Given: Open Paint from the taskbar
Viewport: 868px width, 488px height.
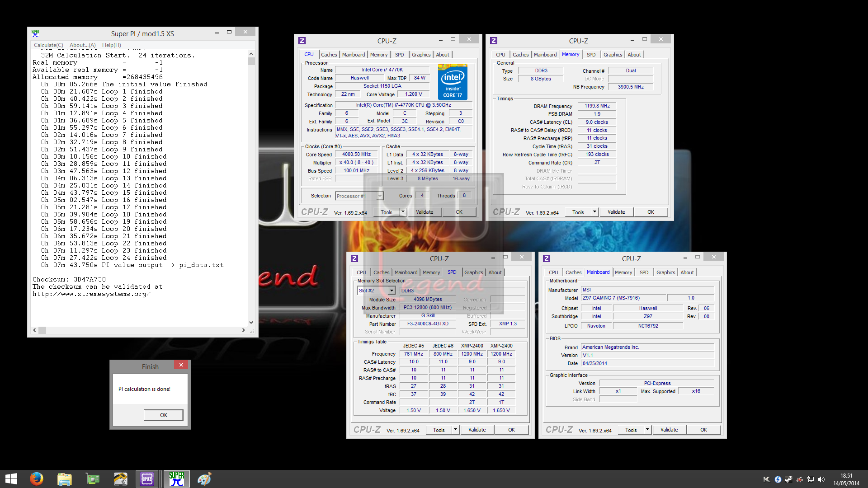Looking at the screenshot, I should (x=204, y=479).
